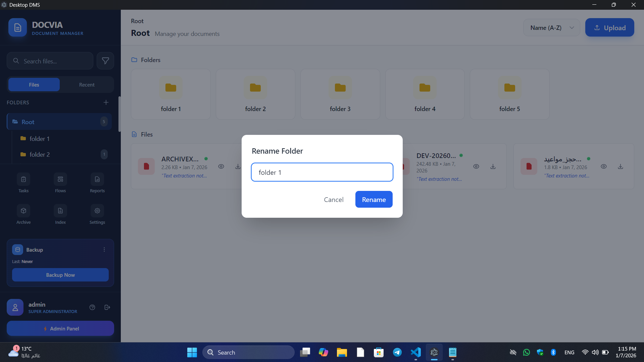Open the Index section
Screen dimensions: 644x362
(x=60, y=214)
